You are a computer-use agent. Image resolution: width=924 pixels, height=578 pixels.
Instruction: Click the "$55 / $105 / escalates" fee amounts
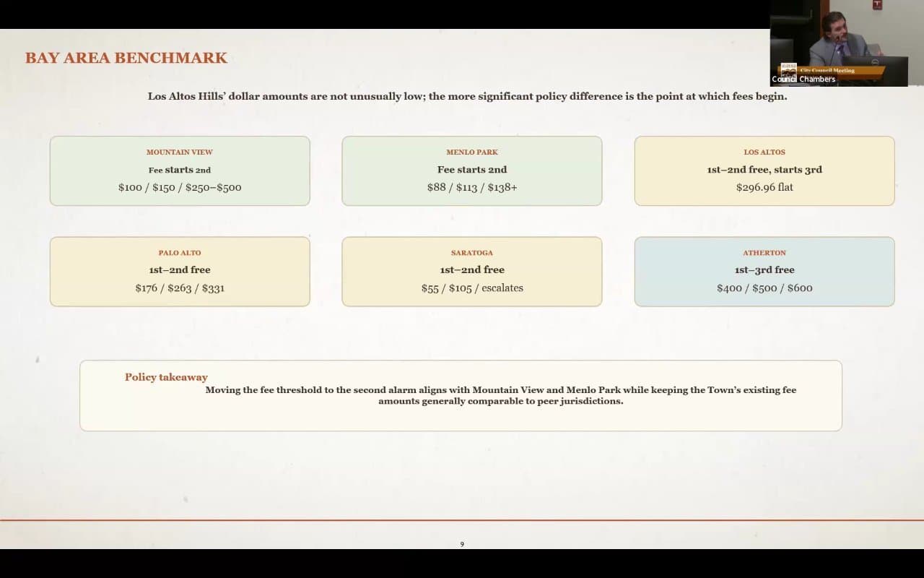tap(472, 288)
